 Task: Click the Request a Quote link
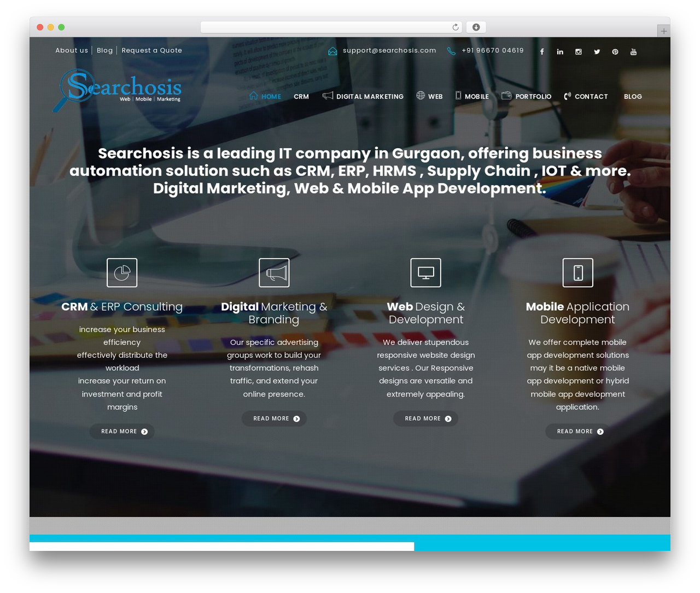(151, 50)
